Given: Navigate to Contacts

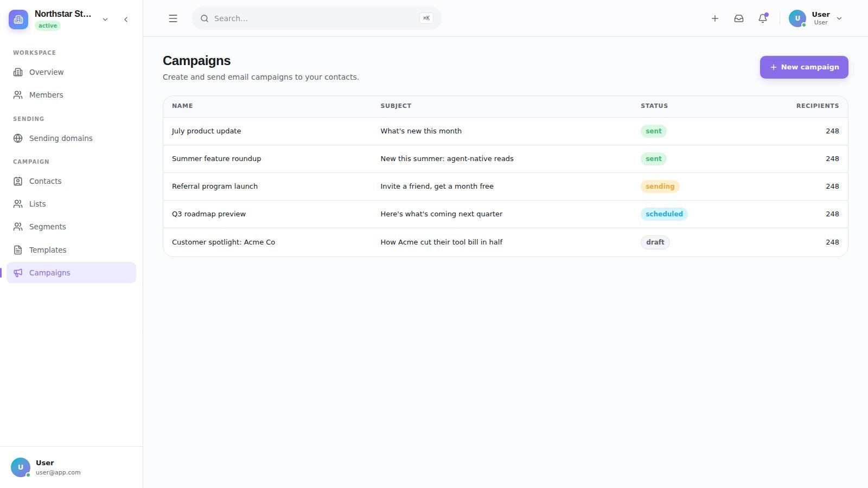Looking at the screenshot, I should click(71, 181).
